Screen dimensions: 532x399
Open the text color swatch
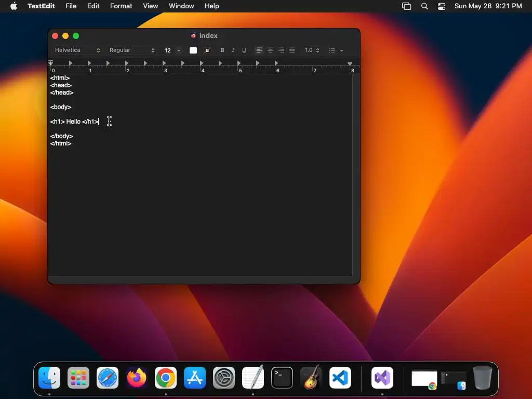click(x=193, y=50)
